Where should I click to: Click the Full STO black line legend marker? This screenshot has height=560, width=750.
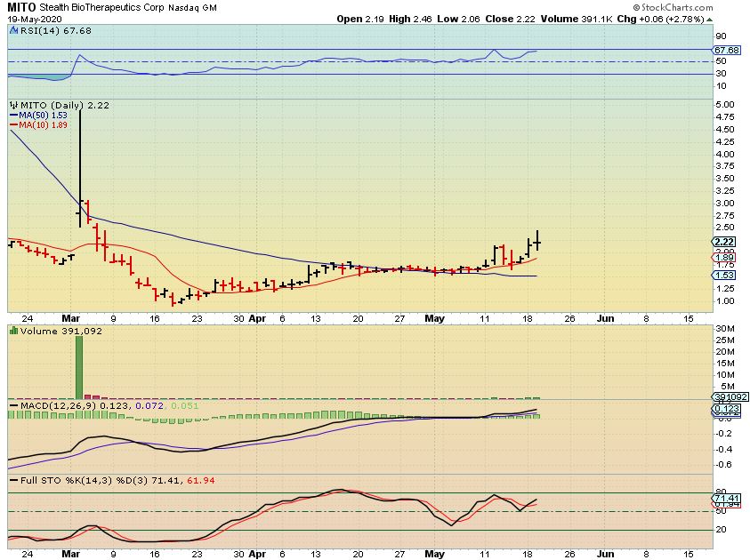[x=14, y=480]
